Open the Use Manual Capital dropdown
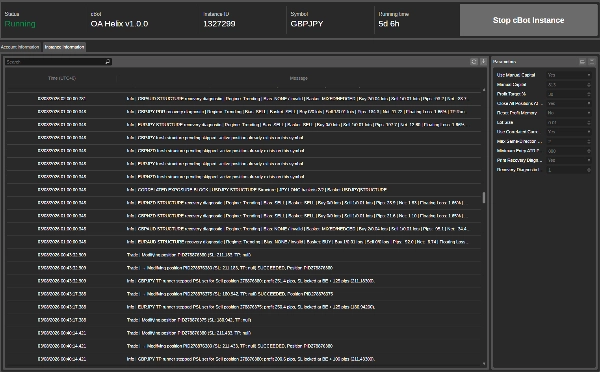Image resolution: width=600 pixels, height=372 pixels. [569, 75]
